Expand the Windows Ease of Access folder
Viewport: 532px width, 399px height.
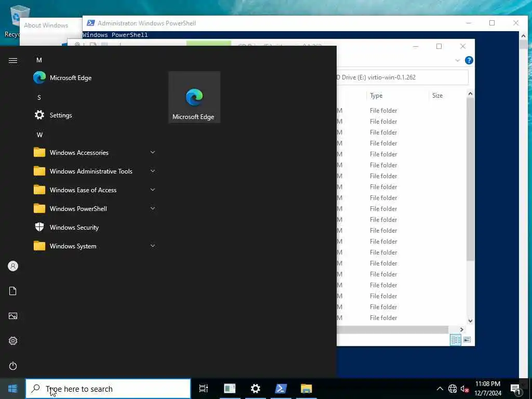click(95, 190)
